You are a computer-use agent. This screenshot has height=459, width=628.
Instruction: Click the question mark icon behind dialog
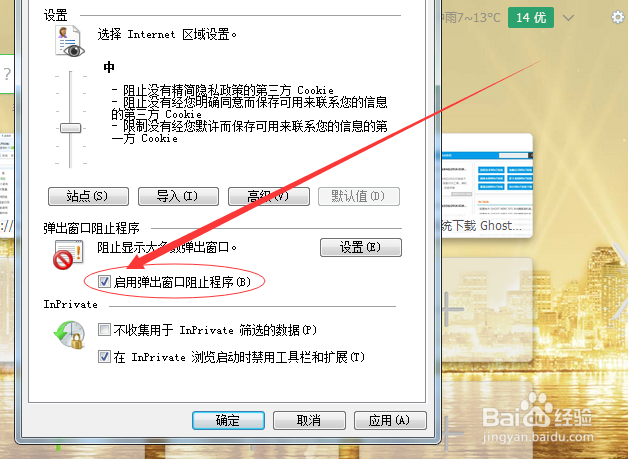[7, 74]
